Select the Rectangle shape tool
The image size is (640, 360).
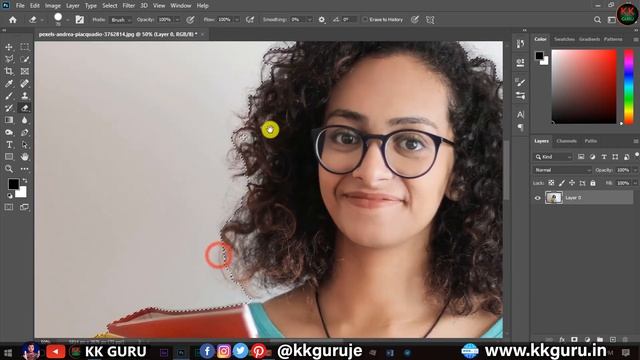click(x=9, y=157)
